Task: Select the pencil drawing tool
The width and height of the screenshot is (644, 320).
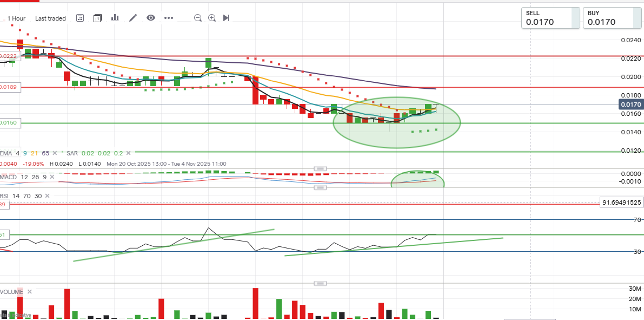Action: [x=133, y=18]
